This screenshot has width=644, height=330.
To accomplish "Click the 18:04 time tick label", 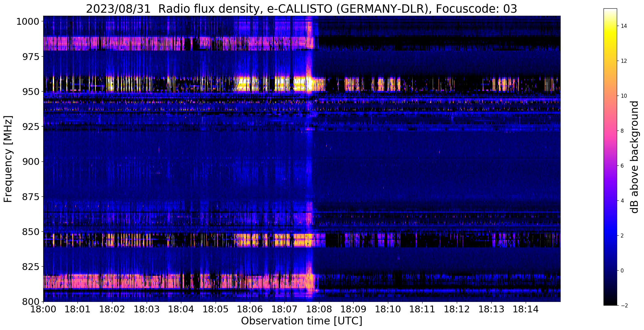I will [x=181, y=309].
